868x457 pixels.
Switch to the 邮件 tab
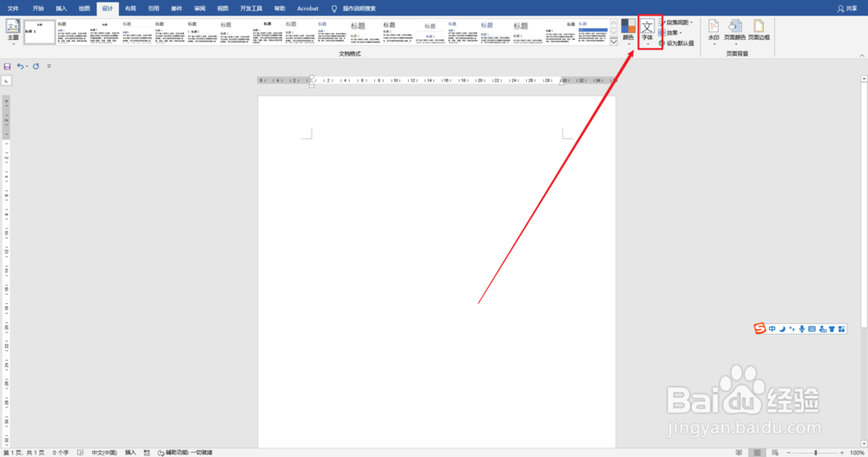coord(176,9)
